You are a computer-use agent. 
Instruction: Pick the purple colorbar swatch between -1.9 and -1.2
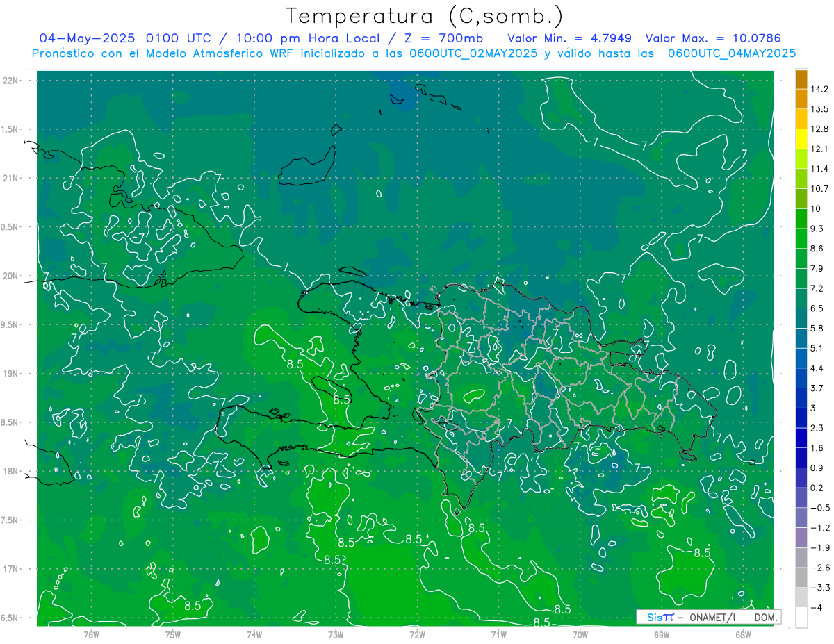tap(801, 538)
